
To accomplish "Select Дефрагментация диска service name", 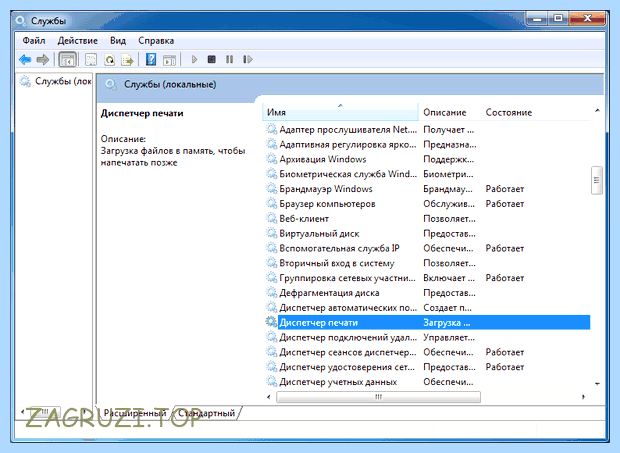I will coord(329,293).
